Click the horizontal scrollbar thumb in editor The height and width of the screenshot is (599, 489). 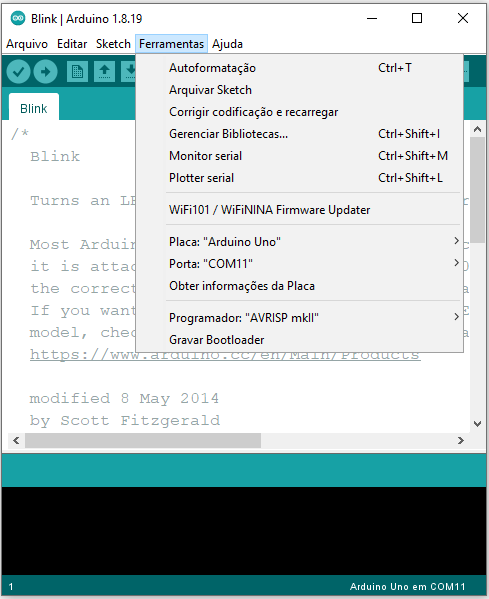[143, 440]
